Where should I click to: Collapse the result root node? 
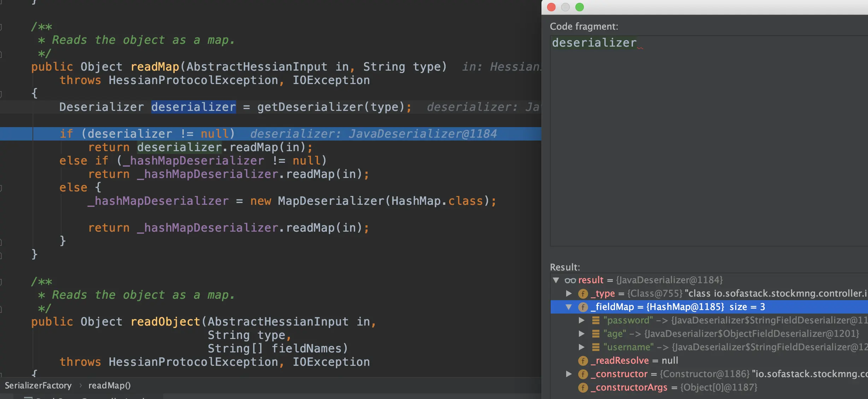pyautogui.click(x=556, y=280)
